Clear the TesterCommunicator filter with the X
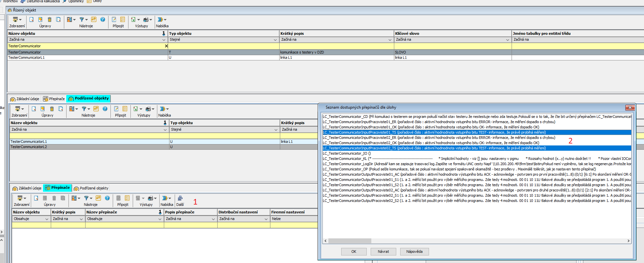Screen dimensions: 644x263 166,46
